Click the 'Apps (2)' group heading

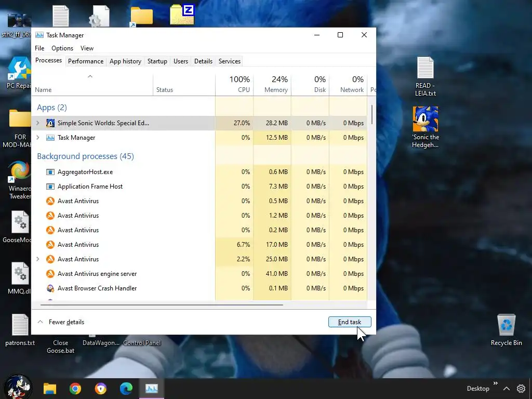tap(52, 108)
